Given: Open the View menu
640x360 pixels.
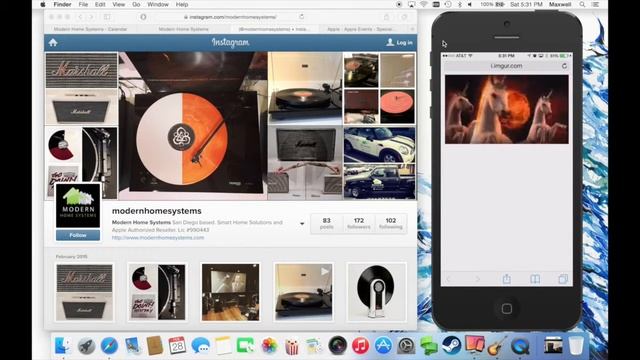Looking at the screenshot, I should click(119, 4).
